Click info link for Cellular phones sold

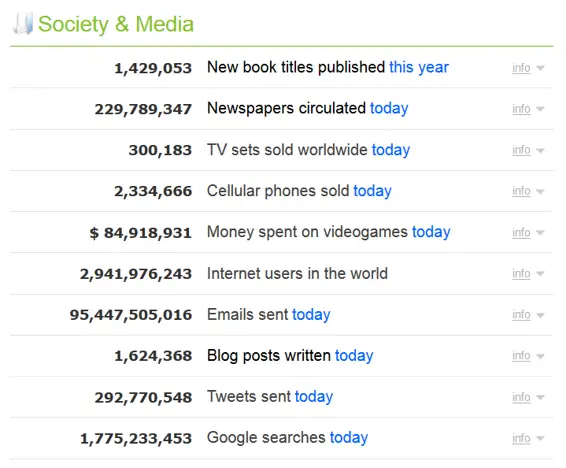click(x=521, y=191)
